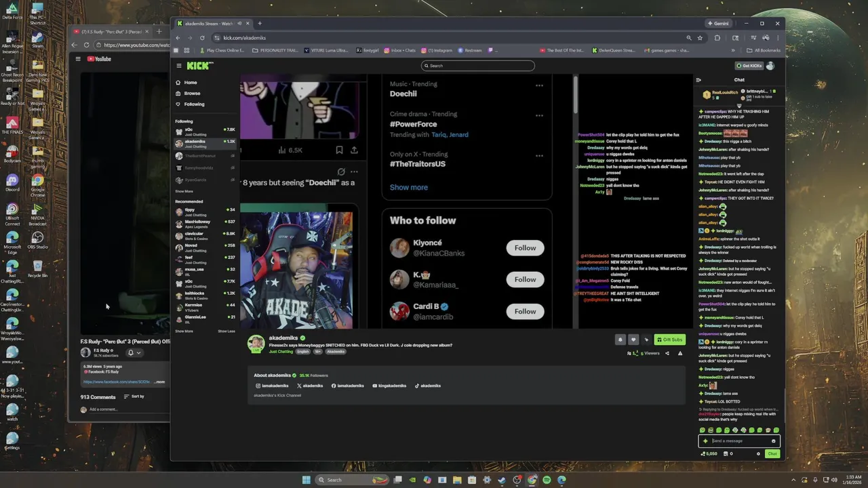Open the PERSONALITY TRAI... bookmark folder
This screenshot has width=868, height=488.
(x=275, y=50)
